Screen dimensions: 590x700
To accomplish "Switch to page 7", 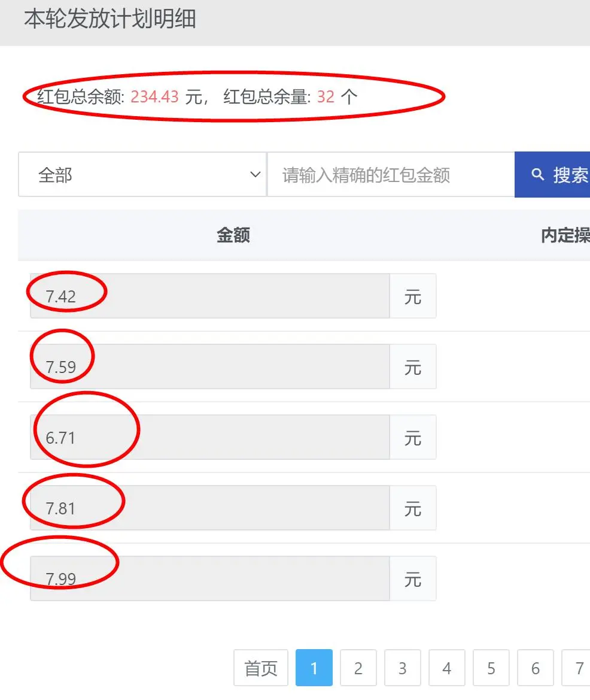I will (x=577, y=668).
